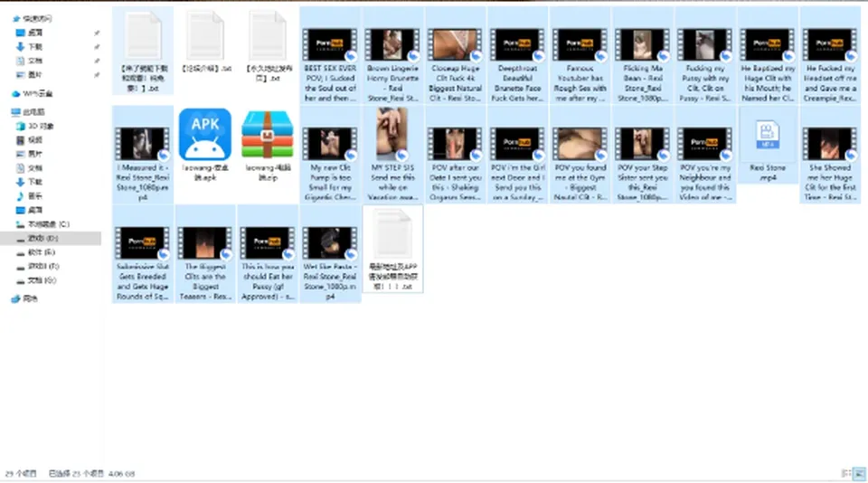Click the selected items size '4.06 GB' text
Image resolution: width=868 pixels, height=483 pixels.
click(x=122, y=474)
